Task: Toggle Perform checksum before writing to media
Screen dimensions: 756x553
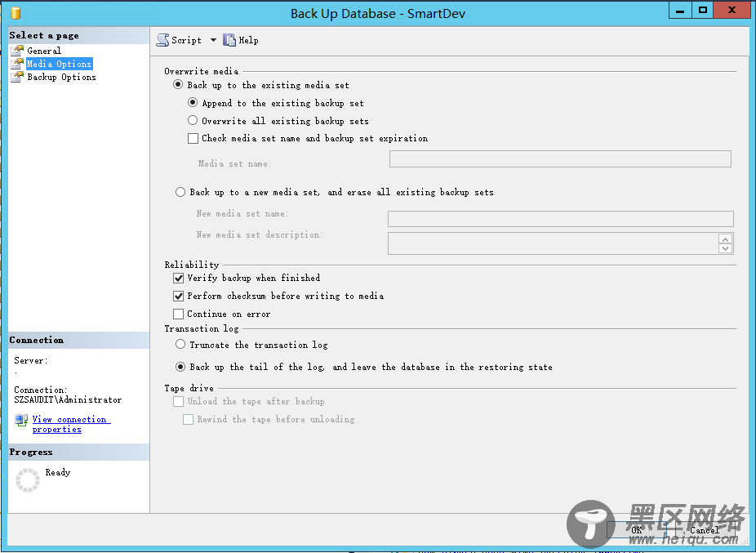Action: pos(179,296)
